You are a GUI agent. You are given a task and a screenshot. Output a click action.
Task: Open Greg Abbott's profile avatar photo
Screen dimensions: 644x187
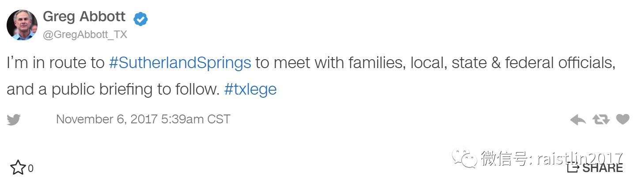pos(22,25)
